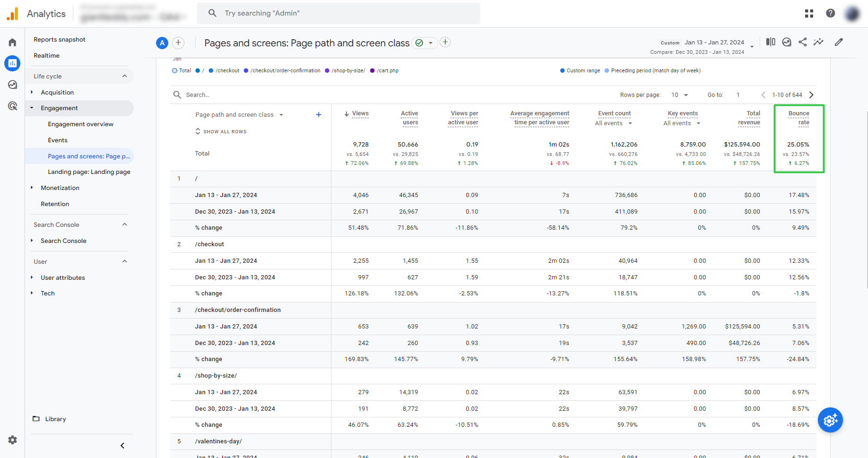Expand the Acquisition menu
Screen dimensions: 868x458
(x=32, y=92)
